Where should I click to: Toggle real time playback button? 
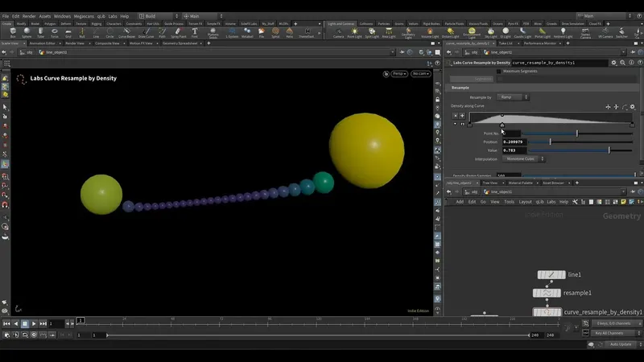click(x=34, y=335)
